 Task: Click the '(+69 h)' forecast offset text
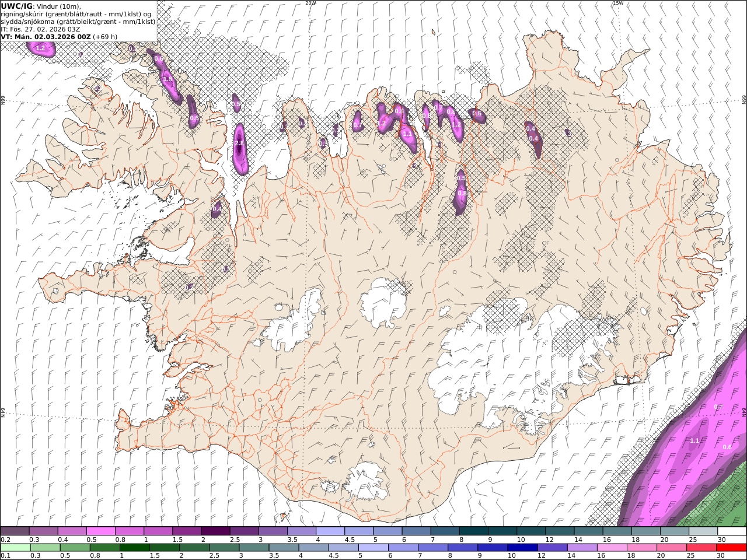pyautogui.click(x=105, y=37)
